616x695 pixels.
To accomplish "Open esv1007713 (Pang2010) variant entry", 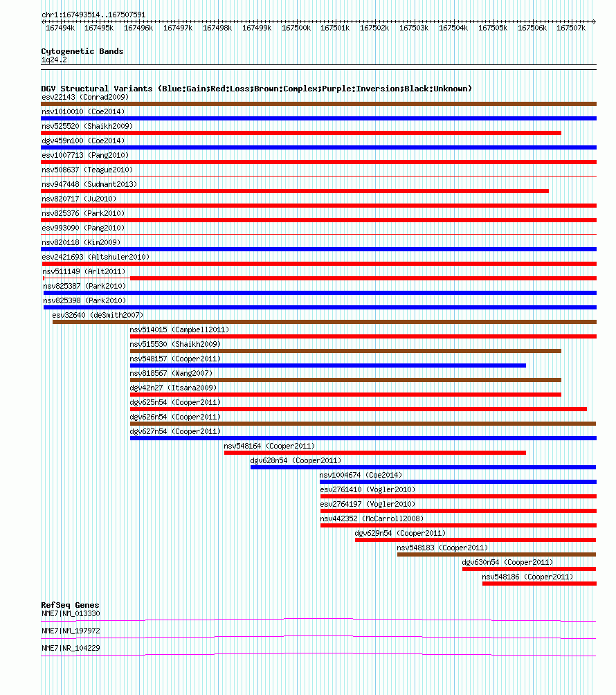I will [85, 155].
